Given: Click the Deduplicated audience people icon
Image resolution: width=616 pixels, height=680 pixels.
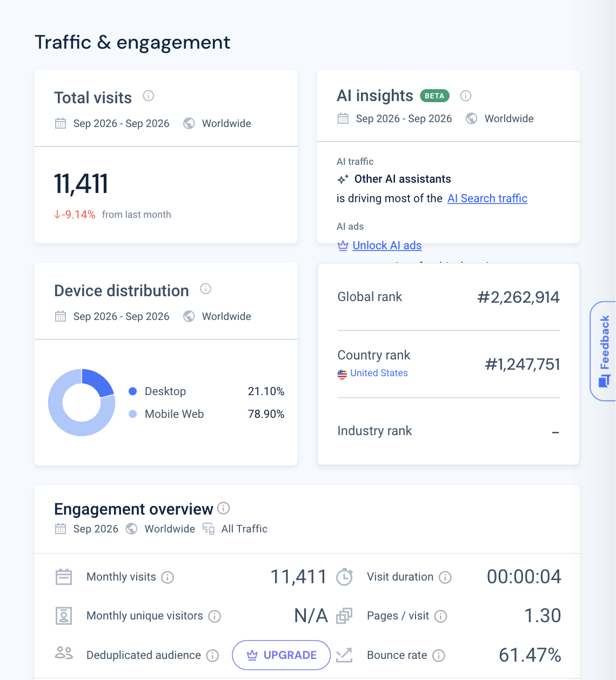Looking at the screenshot, I should pyautogui.click(x=64, y=653).
